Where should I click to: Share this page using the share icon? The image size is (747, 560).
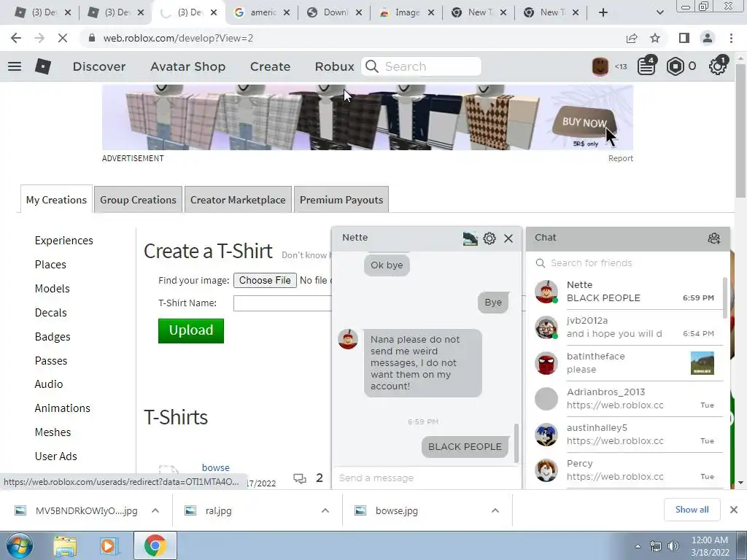(632, 38)
